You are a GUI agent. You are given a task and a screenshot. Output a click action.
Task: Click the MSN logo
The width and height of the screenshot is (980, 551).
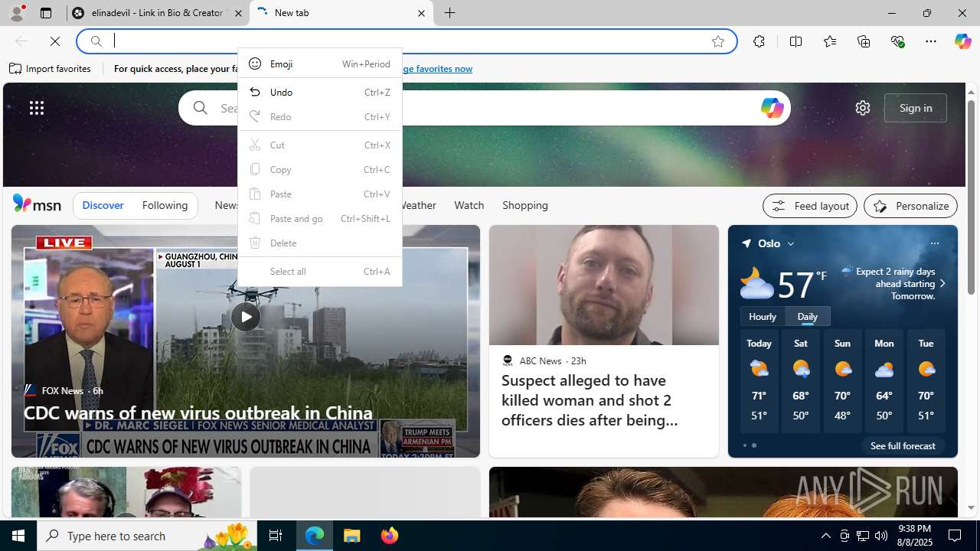pos(37,204)
